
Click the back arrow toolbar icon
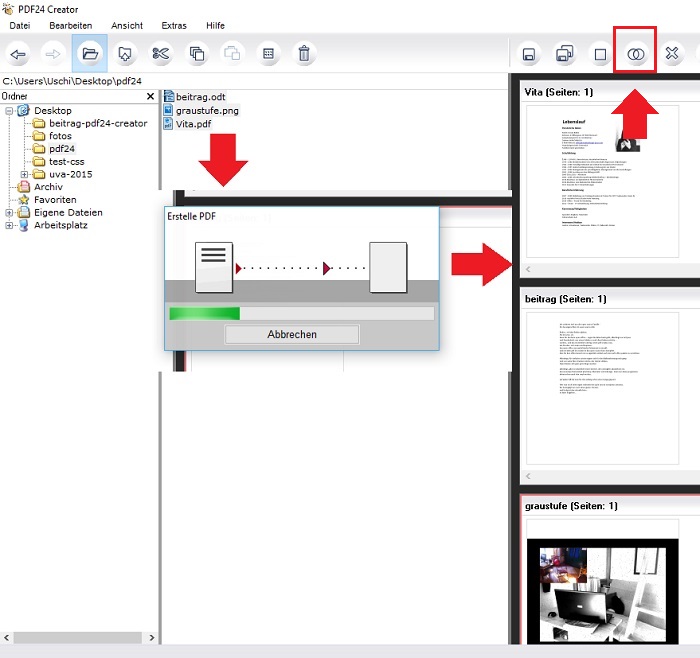click(x=18, y=54)
